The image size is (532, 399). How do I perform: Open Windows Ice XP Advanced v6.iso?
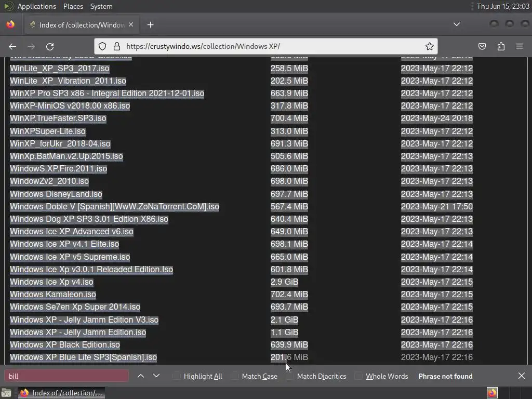point(72,232)
